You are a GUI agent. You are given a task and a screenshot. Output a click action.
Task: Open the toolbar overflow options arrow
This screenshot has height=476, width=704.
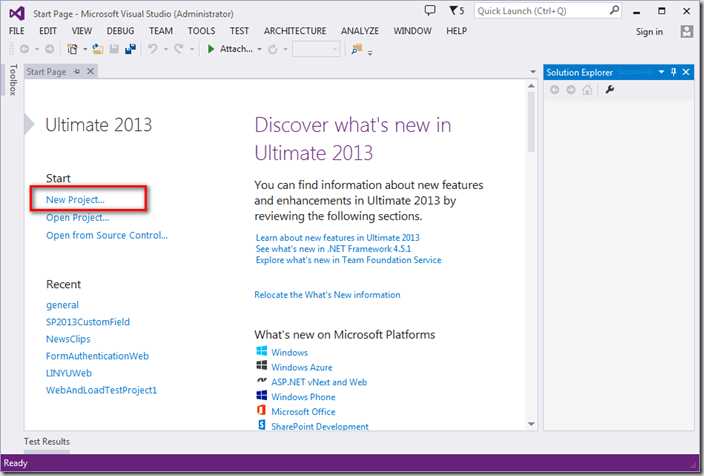pyautogui.click(x=370, y=53)
